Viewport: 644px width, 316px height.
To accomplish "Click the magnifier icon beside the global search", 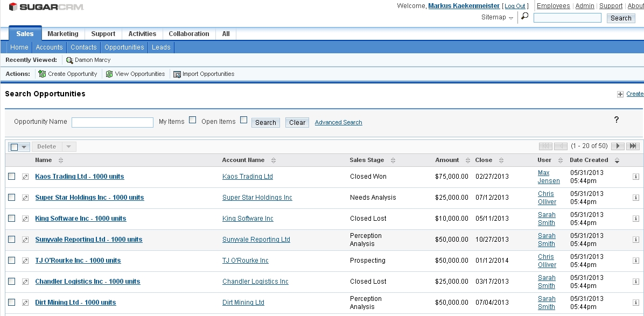I will coord(524,16).
